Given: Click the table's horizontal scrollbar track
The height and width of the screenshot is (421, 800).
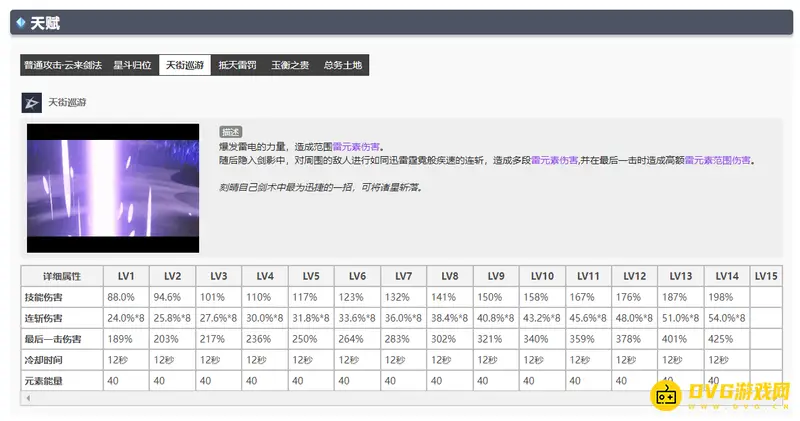Looking at the screenshot, I should (x=400, y=398).
